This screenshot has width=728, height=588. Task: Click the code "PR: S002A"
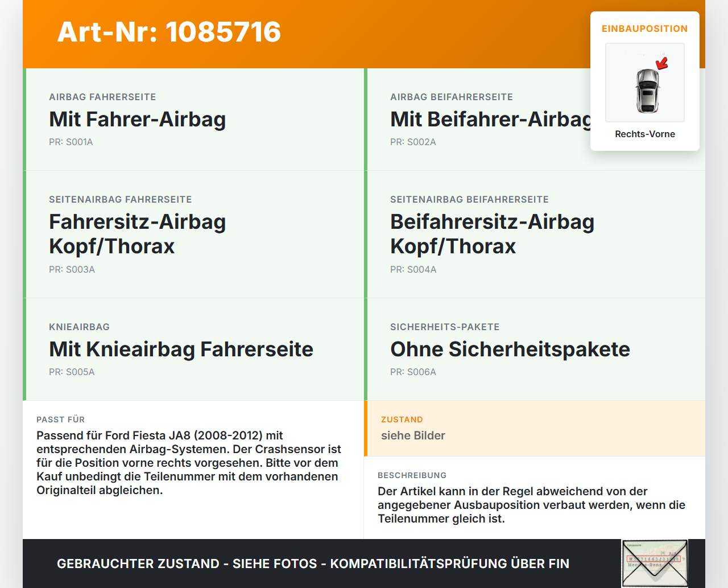point(413,142)
